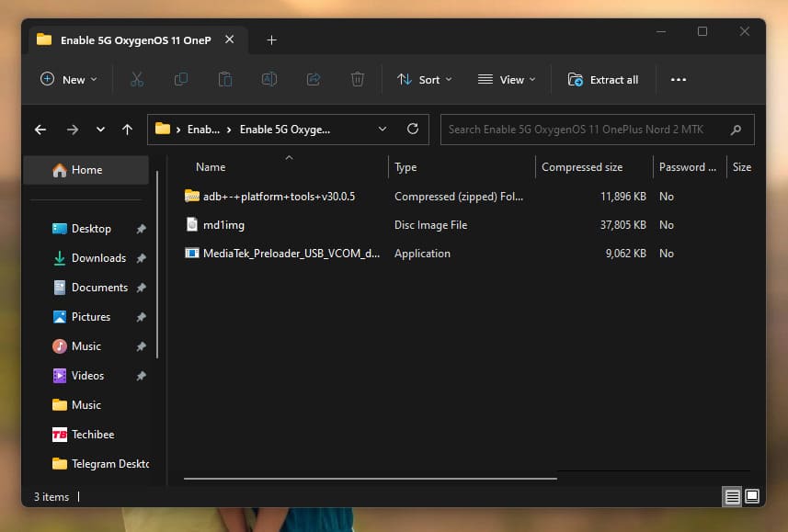Screen dimensions: 788x532
Task: Add a new tab with plus button
Action: pyautogui.click(x=271, y=40)
